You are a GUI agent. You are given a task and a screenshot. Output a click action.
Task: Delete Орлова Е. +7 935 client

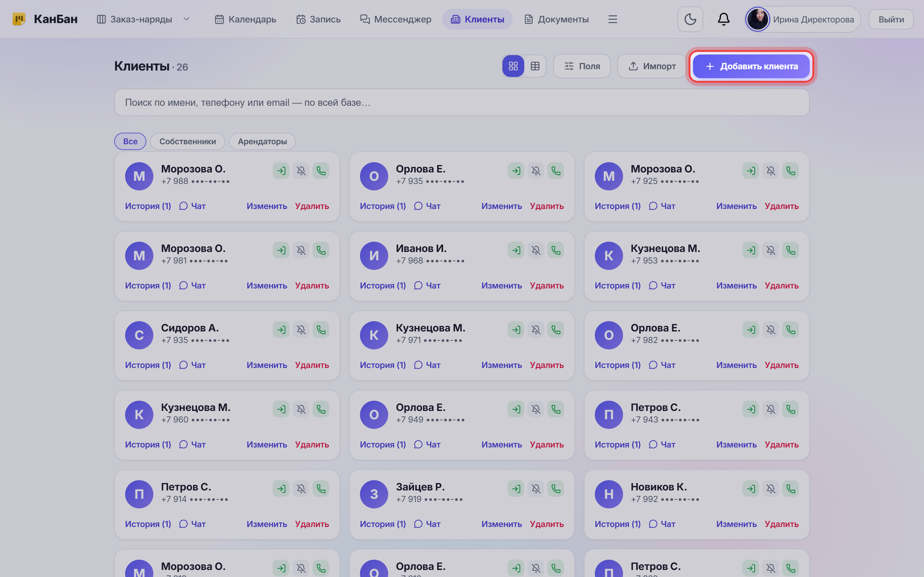coord(547,206)
